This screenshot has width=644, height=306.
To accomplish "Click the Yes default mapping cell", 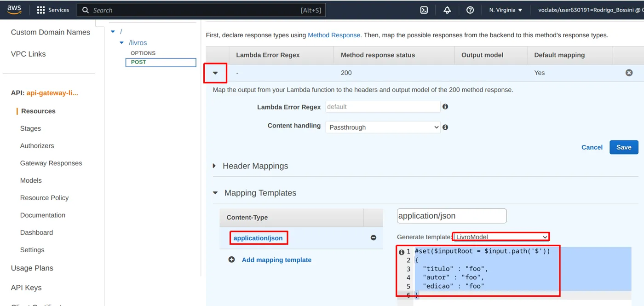I will [539, 73].
